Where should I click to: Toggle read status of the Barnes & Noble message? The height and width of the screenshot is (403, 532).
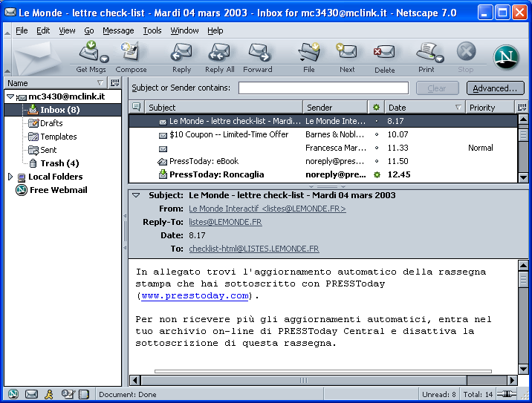pyautogui.click(x=377, y=134)
